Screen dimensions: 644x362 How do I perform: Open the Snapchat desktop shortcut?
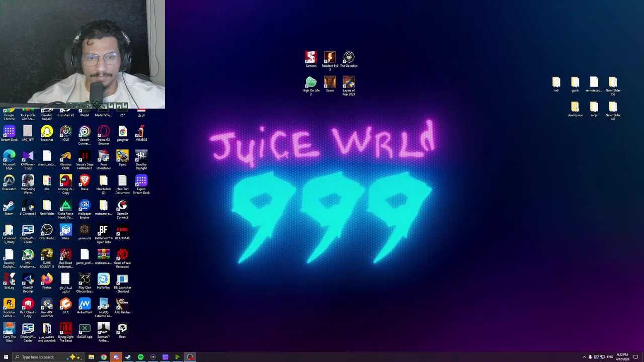[47, 132]
